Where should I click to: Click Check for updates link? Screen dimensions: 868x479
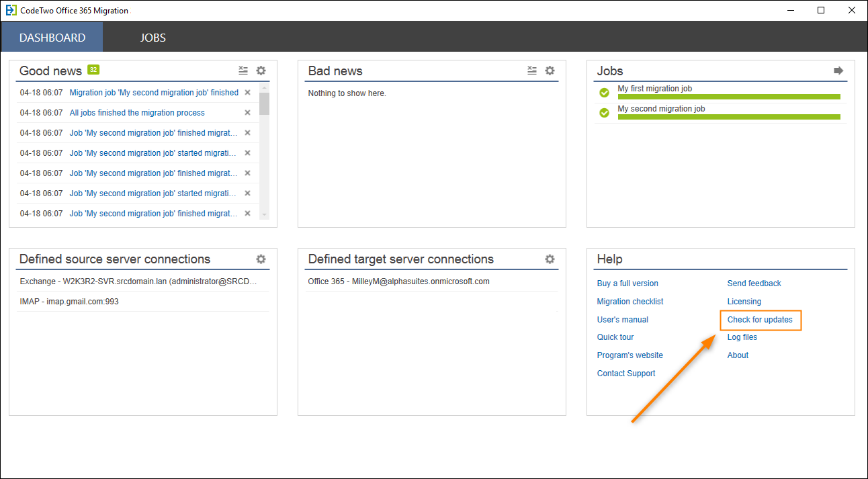pyautogui.click(x=760, y=320)
